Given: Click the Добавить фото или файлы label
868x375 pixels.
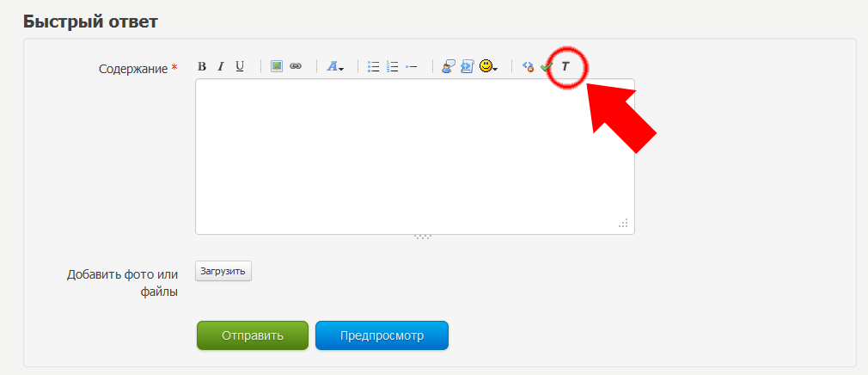Looking at the screenshot, I should coord(122,284).
